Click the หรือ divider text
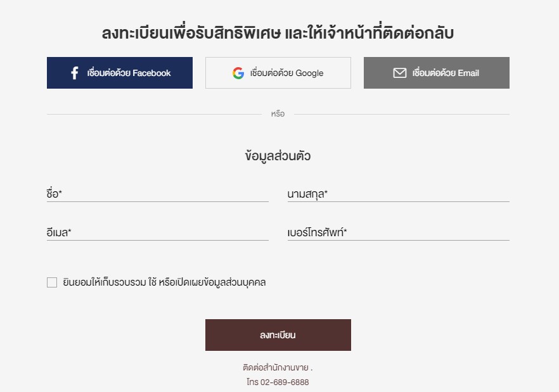The height and width of the screenshot is (392, 559). [x=278, y=114]
